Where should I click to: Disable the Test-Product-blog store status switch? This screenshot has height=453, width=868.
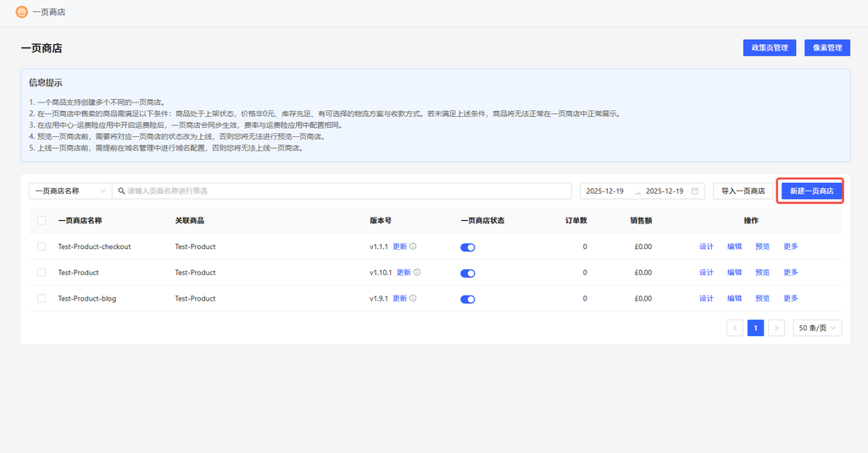[x=467, y=299]
